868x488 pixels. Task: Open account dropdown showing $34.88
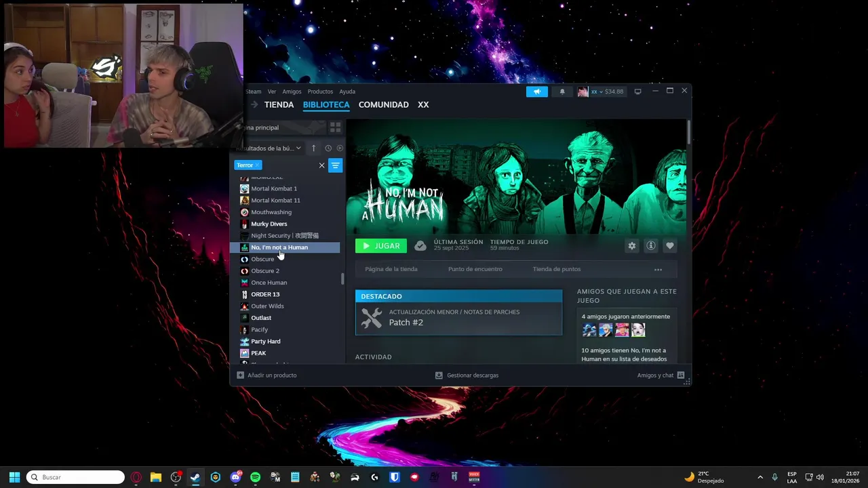point(607,91)
